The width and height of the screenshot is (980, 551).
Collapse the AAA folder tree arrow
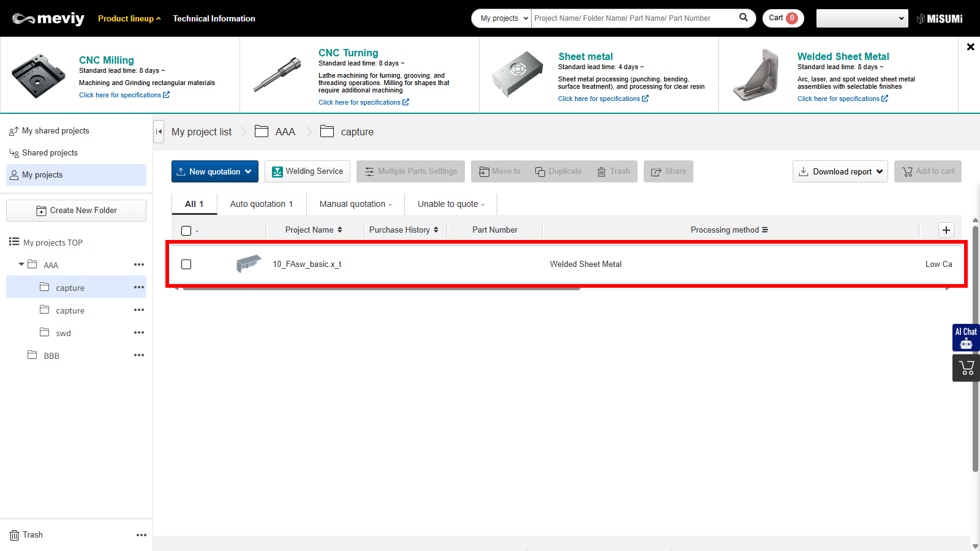tap(21, 264)
